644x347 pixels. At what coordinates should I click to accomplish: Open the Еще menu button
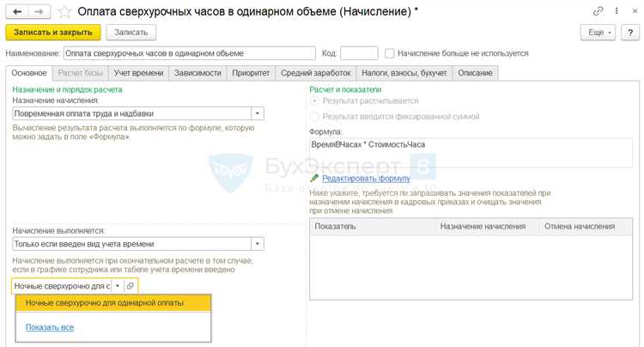click(x=598, y=33)
